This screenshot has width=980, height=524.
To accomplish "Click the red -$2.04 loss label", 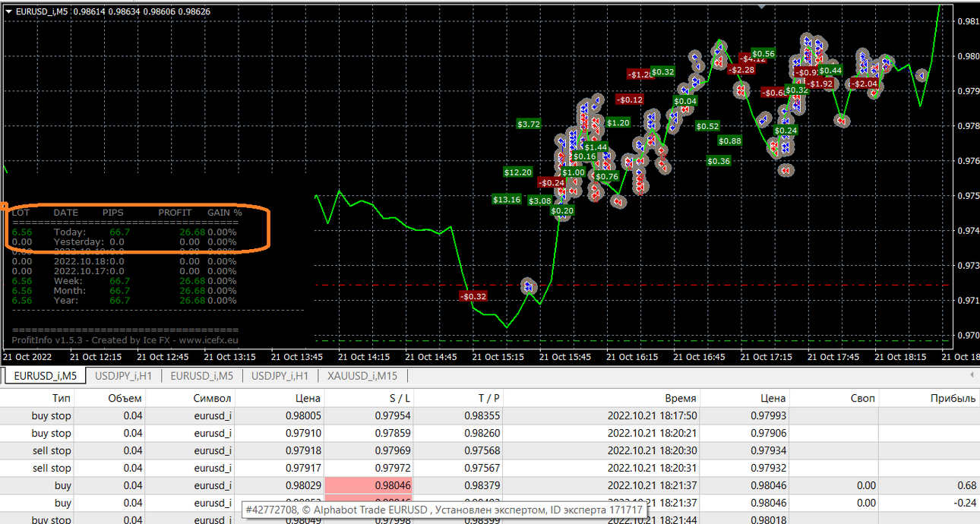I will [865, 84].
